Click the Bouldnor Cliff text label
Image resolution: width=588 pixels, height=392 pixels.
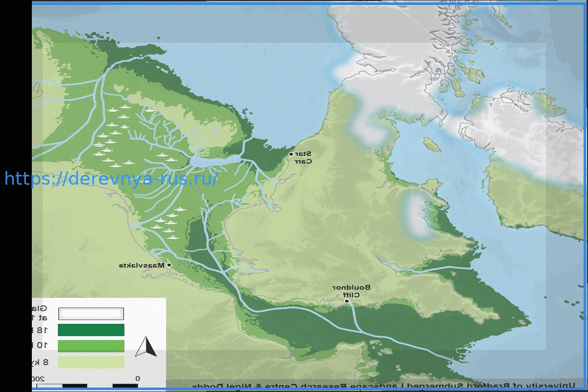click(x=351, y=291)
